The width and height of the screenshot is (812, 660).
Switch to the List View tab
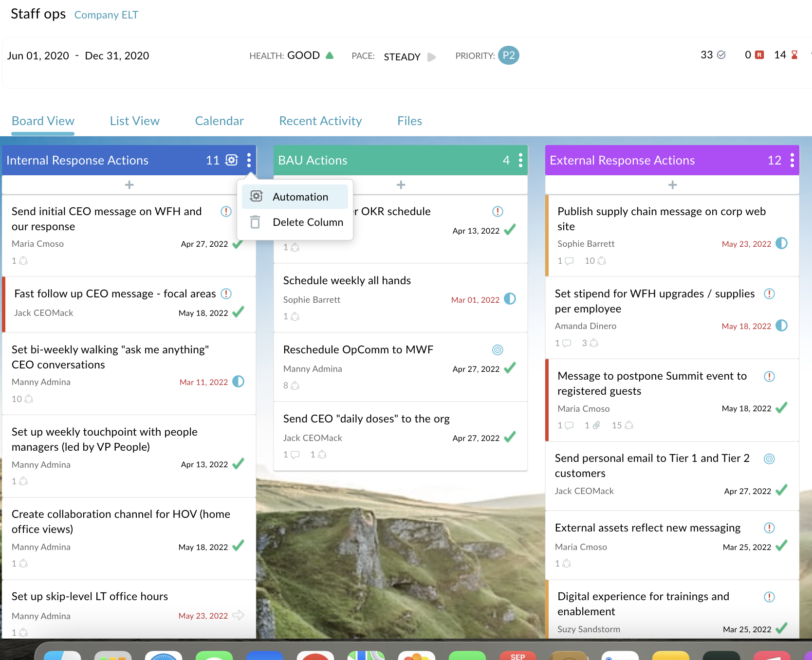(135, 121)
